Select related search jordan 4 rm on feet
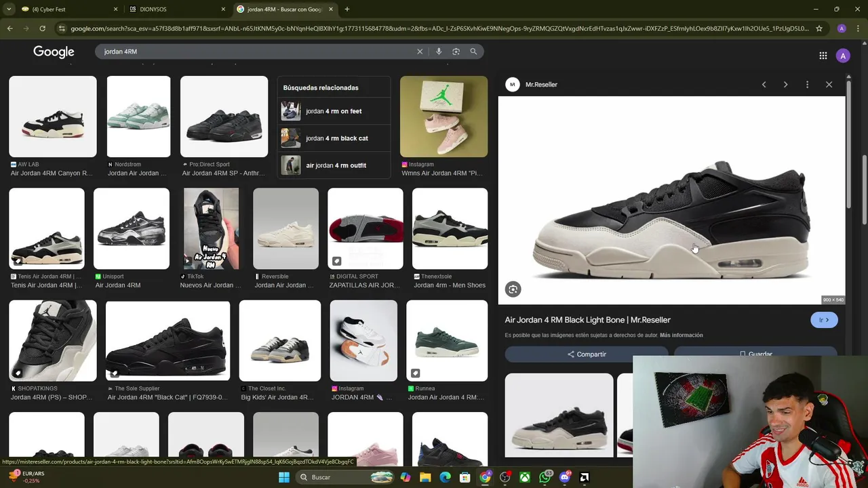This screenshot has height=488, width=868. tap(334, 111)
